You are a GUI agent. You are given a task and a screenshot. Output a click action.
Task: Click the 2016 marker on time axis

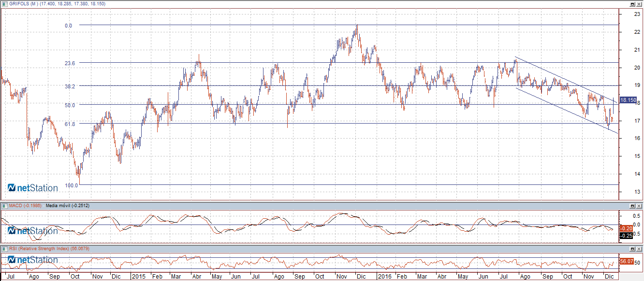(383, 277)
